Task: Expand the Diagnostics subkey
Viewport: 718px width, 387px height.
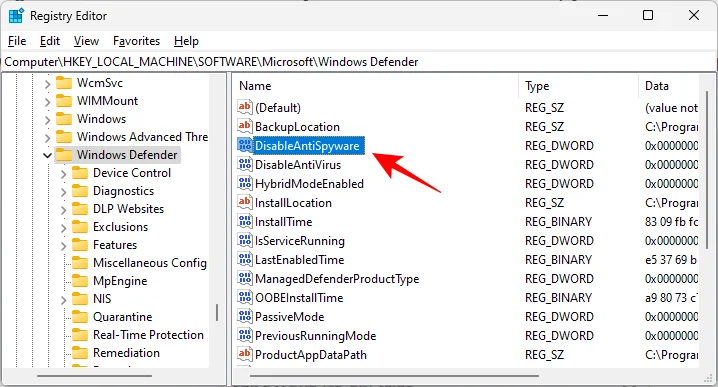Action: point(63,192)
